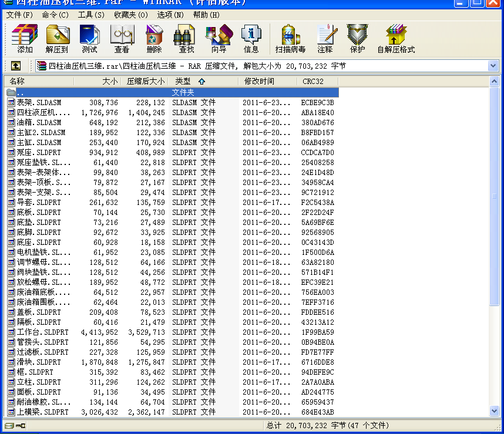Viewport: 504px width, 434px height.
Task: Sort by CRC32 column header
Action: click(318, 81)
